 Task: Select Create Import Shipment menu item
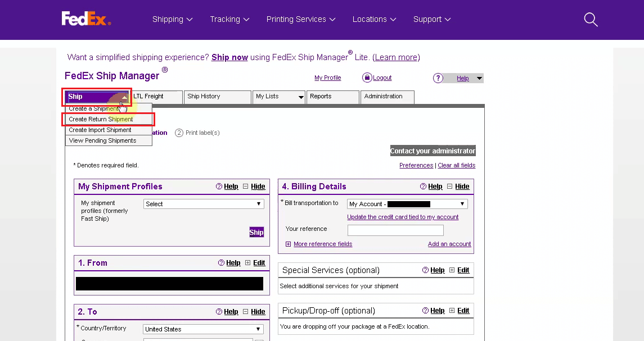point(109,130)
